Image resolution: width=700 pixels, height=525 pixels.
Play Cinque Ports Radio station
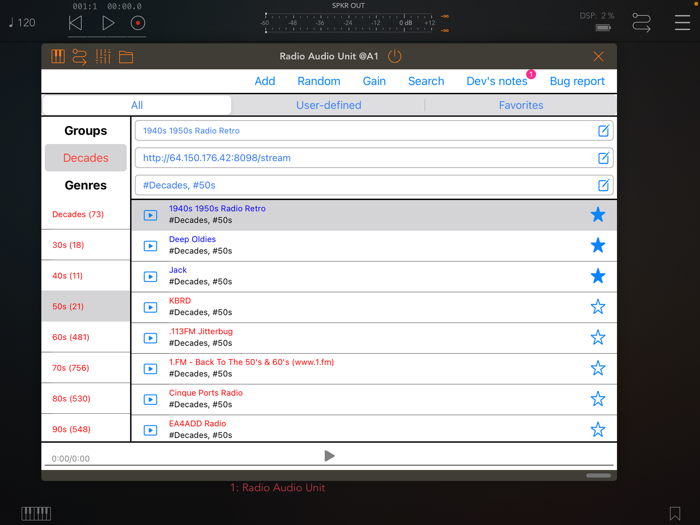150,400
